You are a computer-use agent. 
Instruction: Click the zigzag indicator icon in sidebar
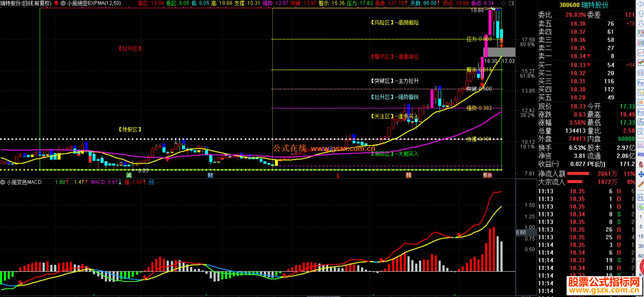pos(641,145)
